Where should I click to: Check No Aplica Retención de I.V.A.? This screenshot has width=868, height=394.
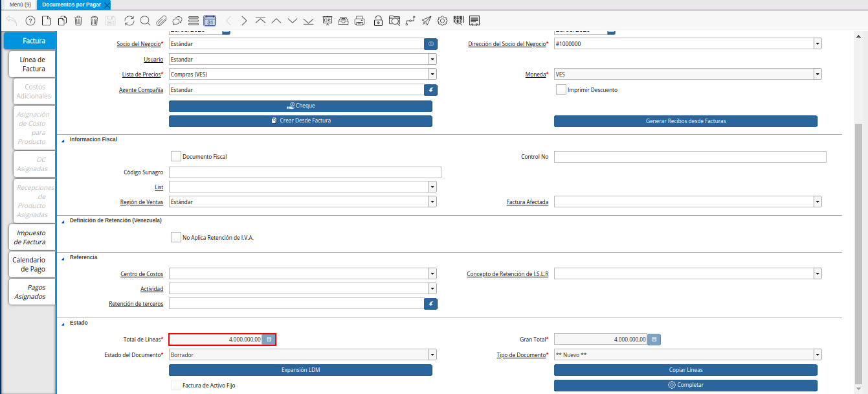click(x=176, y=237)
